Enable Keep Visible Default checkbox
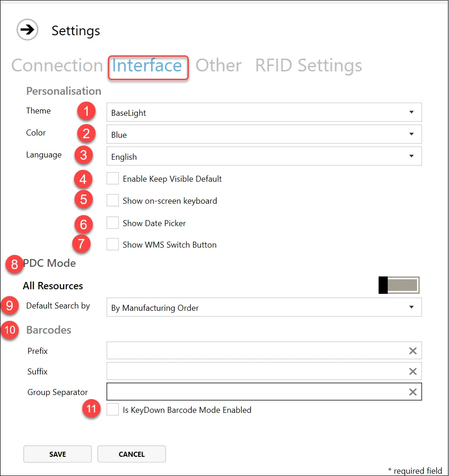This screenshot has width=449, height=476. [112, 178]
